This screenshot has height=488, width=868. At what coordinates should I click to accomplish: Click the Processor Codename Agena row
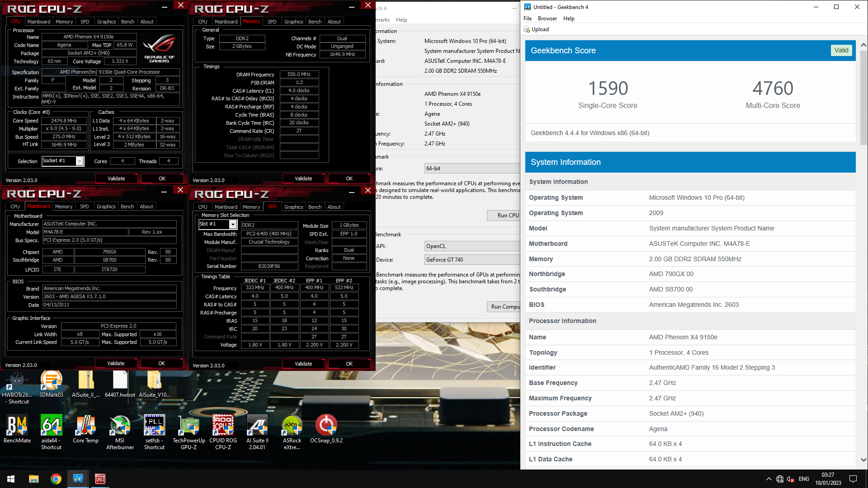pyautogui.click(x=690, y=429)
